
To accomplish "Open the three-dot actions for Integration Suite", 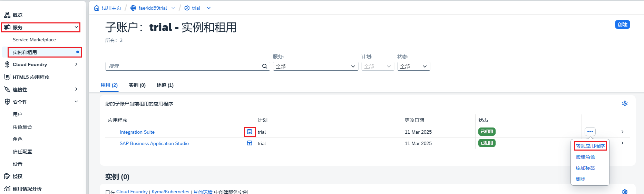I will (590, 132).
